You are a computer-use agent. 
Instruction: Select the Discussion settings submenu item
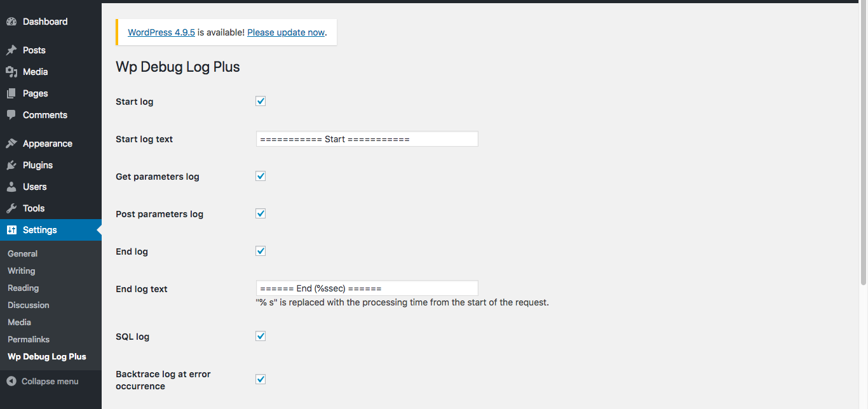(x=29, y=305)
